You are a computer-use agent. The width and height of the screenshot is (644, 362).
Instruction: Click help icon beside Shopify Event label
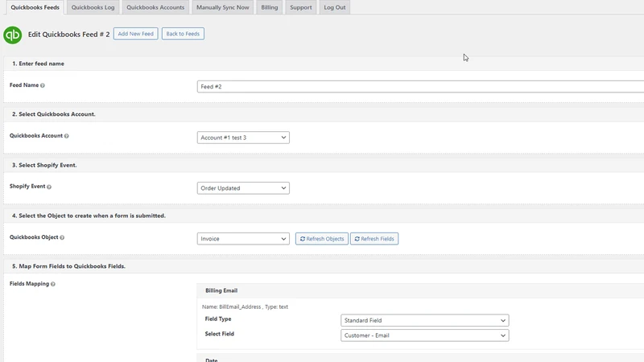coord(49,187)
